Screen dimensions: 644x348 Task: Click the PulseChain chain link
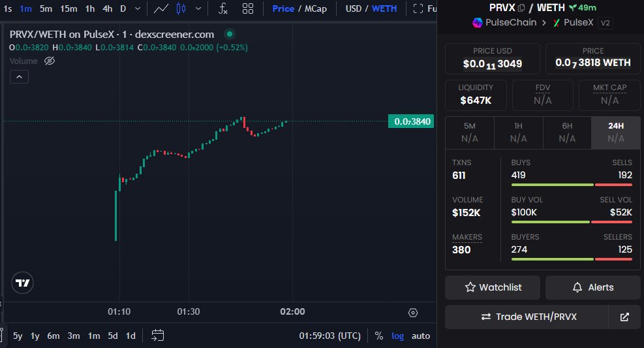[504, 23]
